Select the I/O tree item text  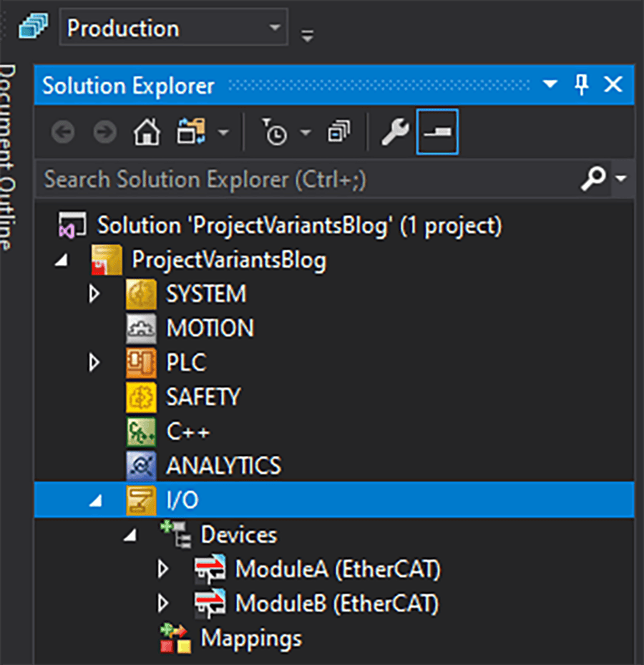[x=182, y=500]
